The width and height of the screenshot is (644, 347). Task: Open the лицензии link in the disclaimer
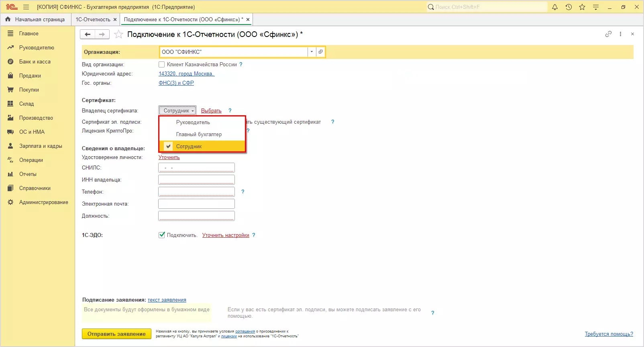(x=229, y=336)
